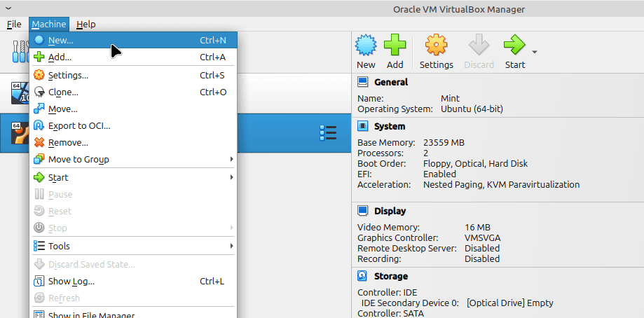Click the Display section monitor icon
Image resolution: width=644 pixels, height=318 pixels.
363,211
